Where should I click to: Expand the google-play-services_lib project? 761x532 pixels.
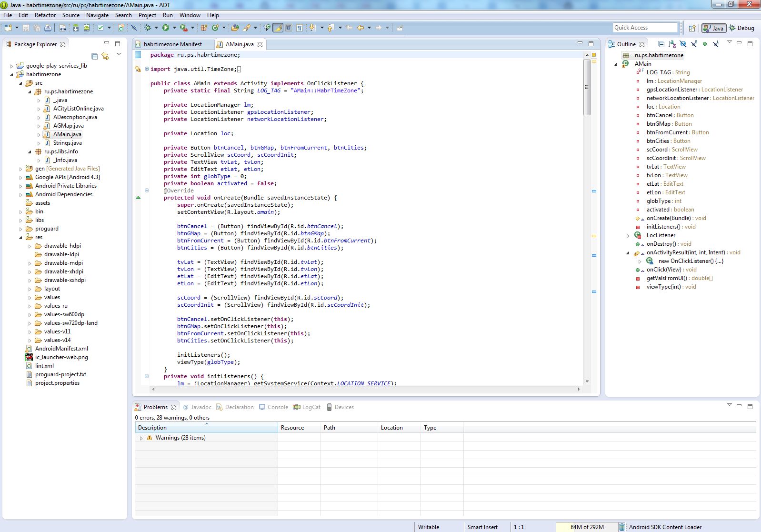pyautogui.click(x=12, y=66)
